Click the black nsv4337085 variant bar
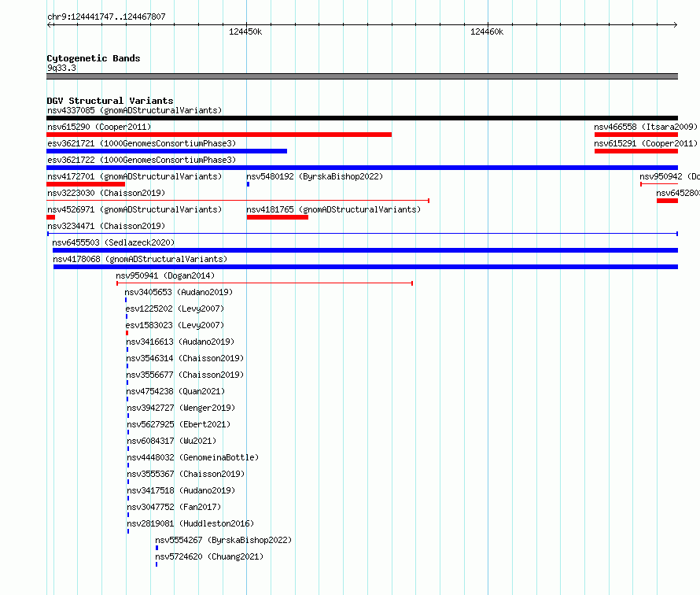This screenshot has height=595, width=700. [362, 118]
